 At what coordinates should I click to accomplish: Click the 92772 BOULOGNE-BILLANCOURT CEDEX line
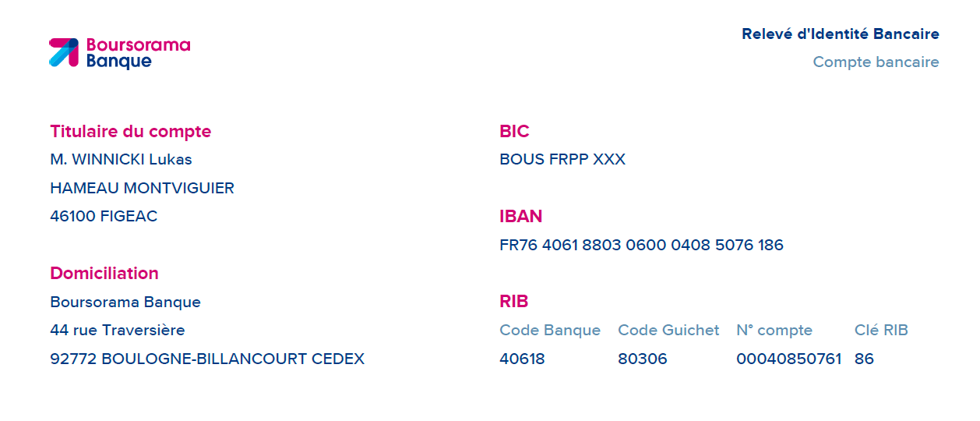coord(207,359)
